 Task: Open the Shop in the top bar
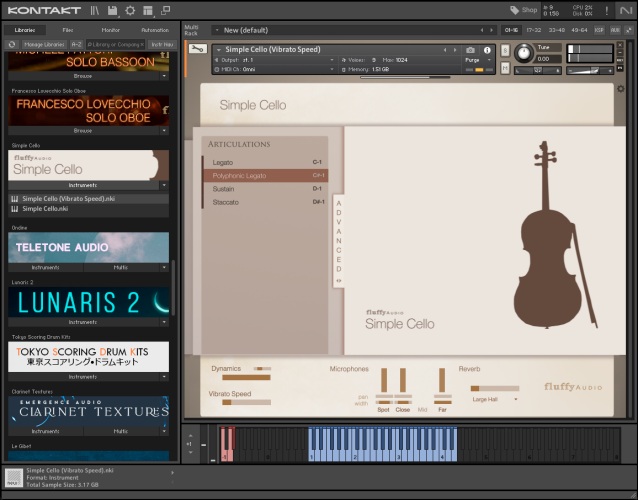pyautogui.click(x=522, y=10)
